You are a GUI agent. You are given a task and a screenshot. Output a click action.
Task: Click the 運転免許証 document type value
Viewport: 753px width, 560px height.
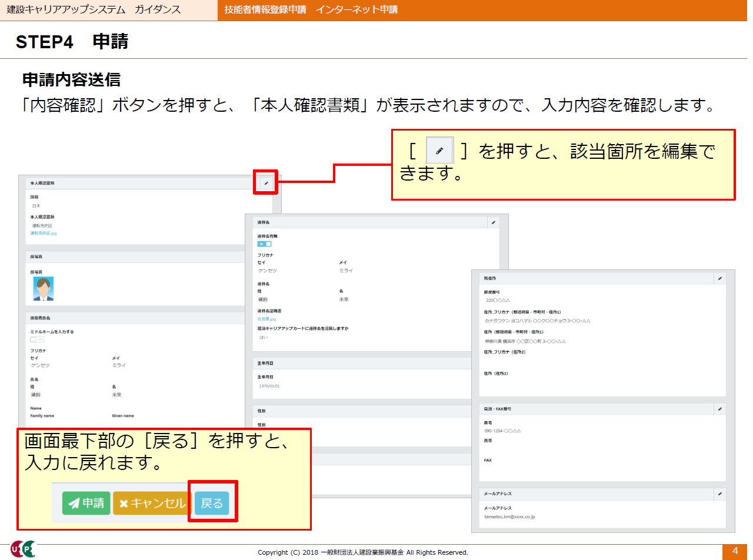pyautogui.click(x=42, y=225)
